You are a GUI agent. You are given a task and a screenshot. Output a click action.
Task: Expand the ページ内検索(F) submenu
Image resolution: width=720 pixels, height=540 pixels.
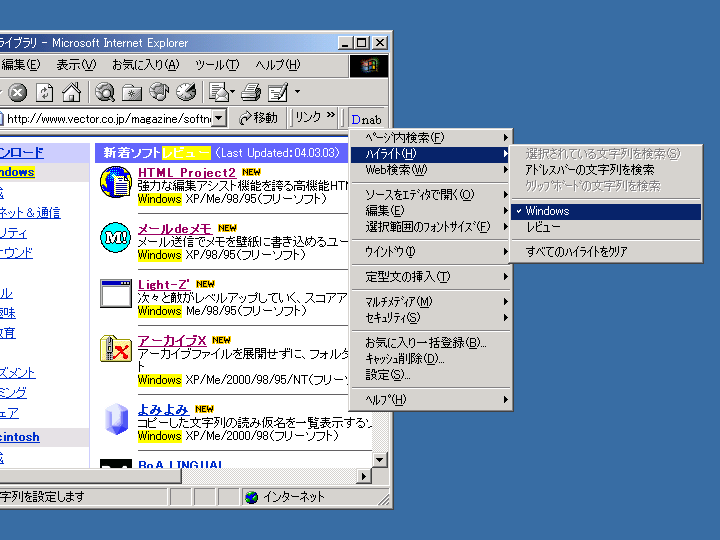tap(431, 138)
